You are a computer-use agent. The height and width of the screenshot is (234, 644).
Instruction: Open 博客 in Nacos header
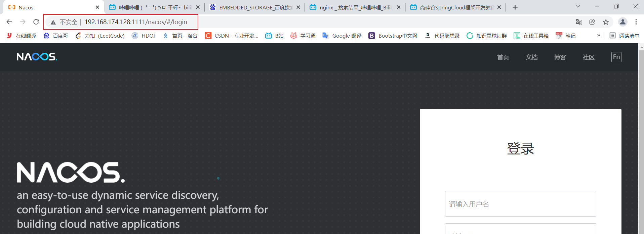560,57
